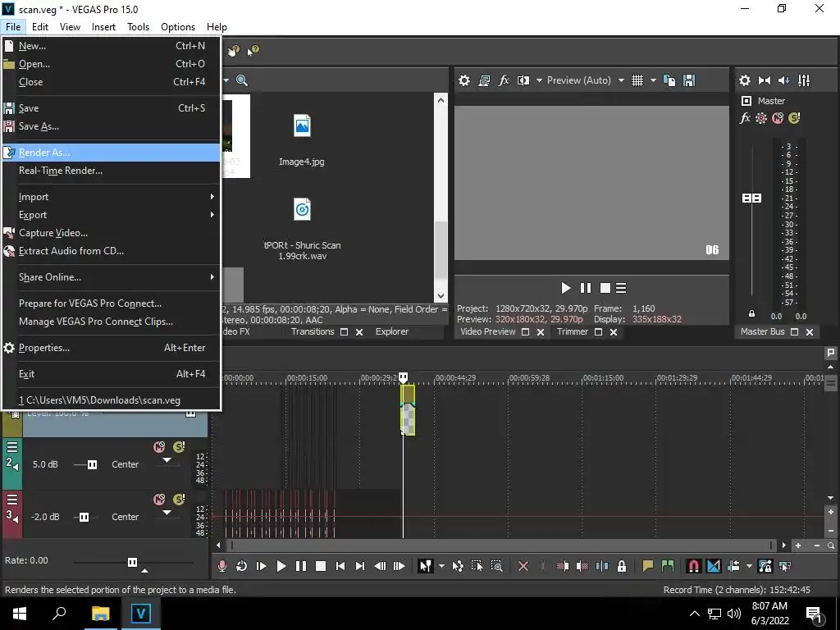Click Play button in timeline transport
Image resolution: width=840 pixels, height=630 pixels.
tap(281, 566)
